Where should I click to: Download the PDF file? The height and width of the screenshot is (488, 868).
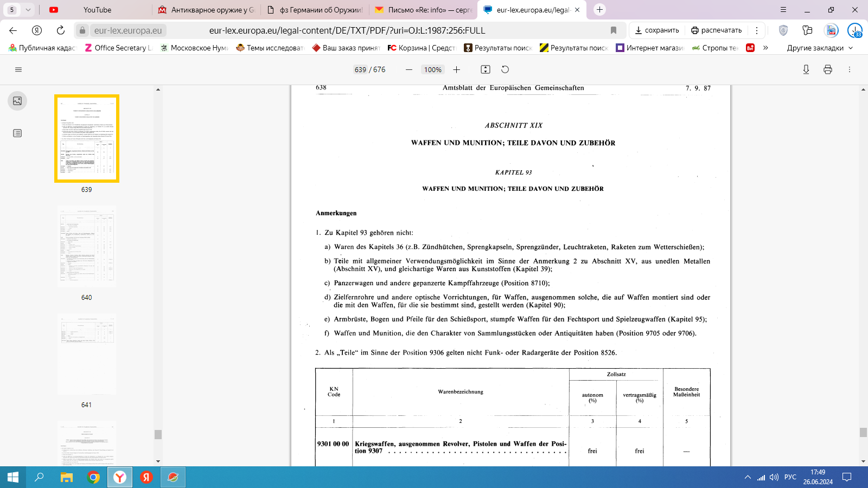806,69
